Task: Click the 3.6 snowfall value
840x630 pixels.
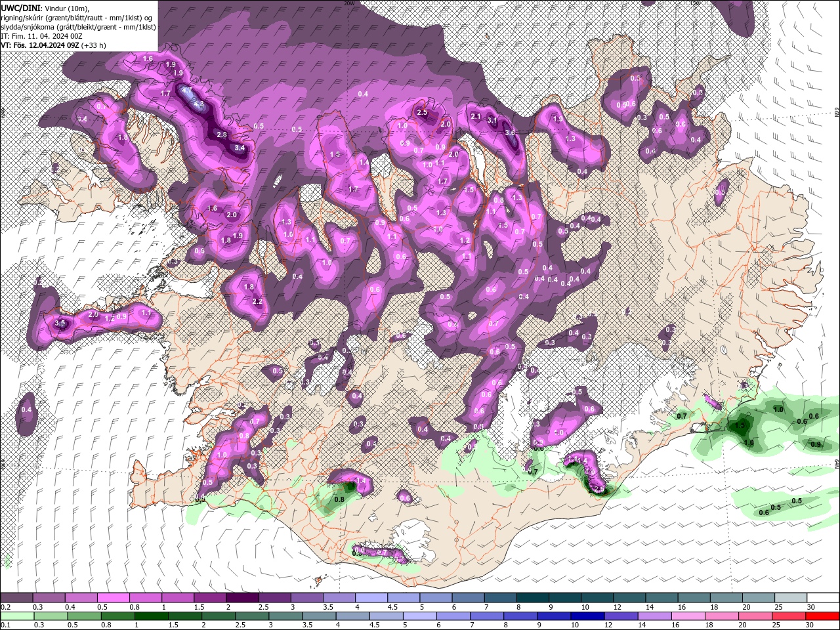Action: (x=510, y=132)
